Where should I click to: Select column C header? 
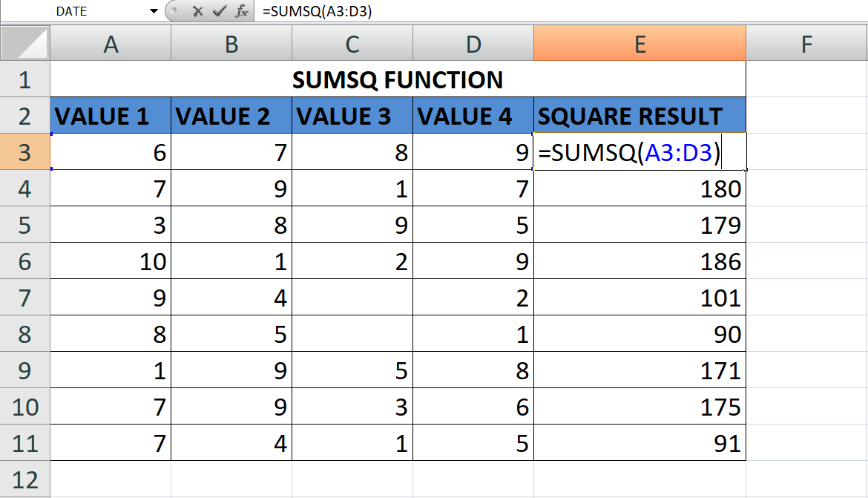point(352,45)
